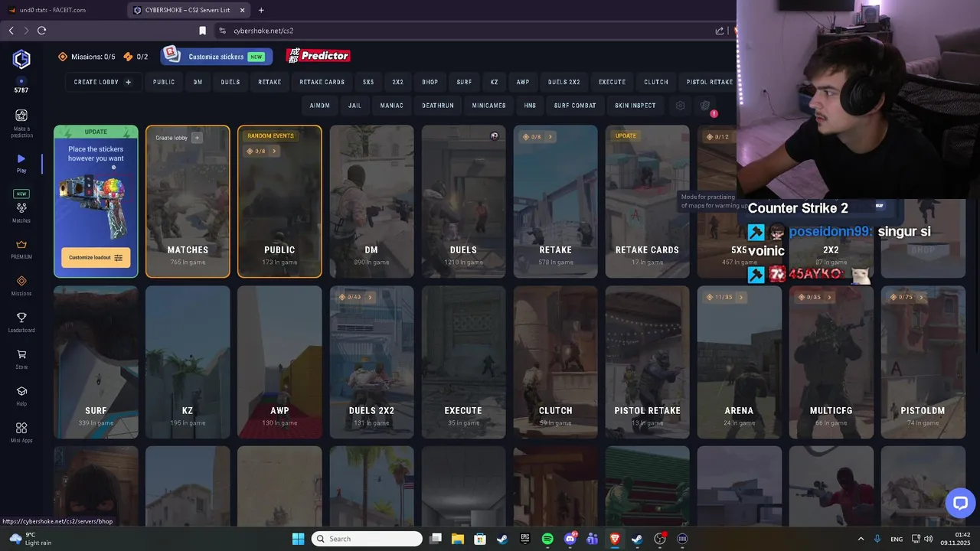The width and height of the screenshot is (980, 551).
Task: Select the BHOP filter tab
Action: point(430,82)
